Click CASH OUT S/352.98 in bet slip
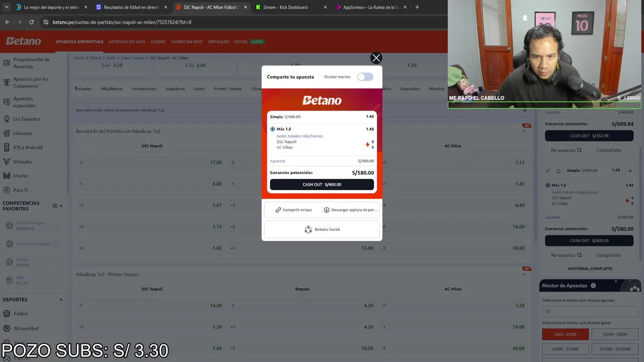 (x=589, y=136)
